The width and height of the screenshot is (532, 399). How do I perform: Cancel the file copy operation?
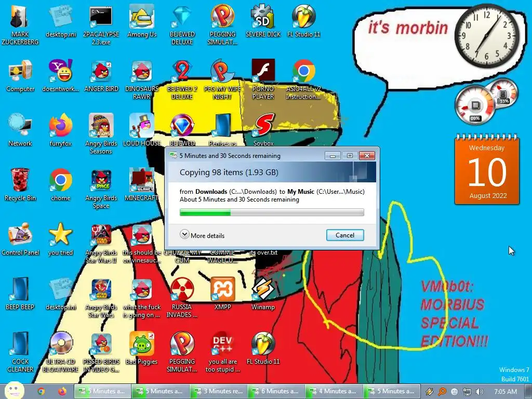(x=345, y=235)
